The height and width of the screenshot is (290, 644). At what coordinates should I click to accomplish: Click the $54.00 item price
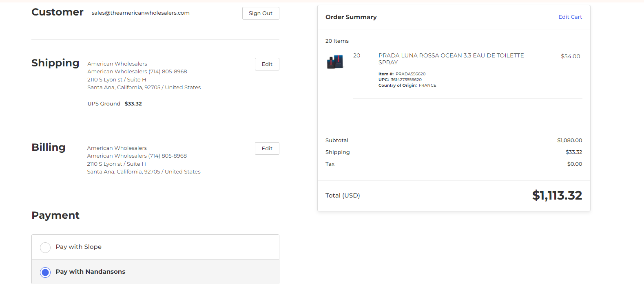570,56
